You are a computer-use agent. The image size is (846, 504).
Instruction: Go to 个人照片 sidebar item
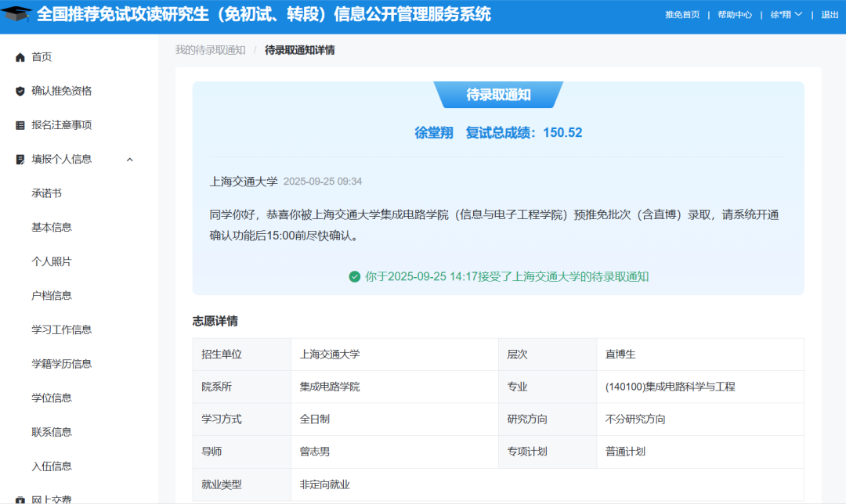coord(52,261)
